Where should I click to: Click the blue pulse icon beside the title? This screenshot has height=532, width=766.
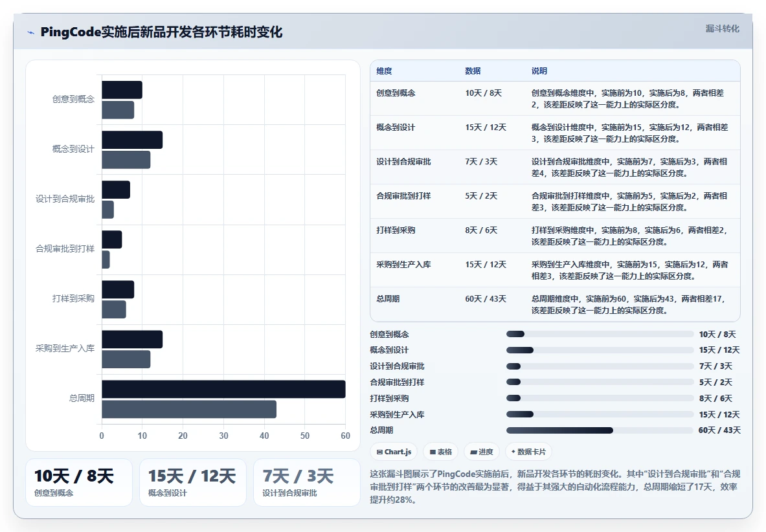31,33
